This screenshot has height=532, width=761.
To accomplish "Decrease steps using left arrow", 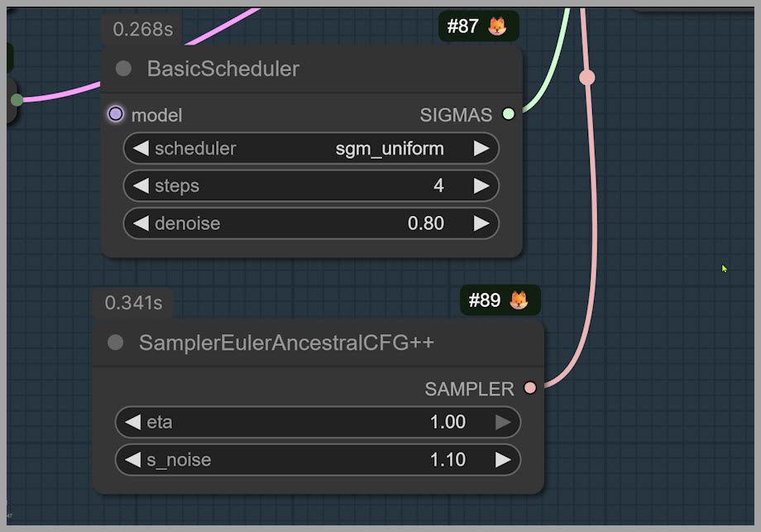I will click(141, 186).
